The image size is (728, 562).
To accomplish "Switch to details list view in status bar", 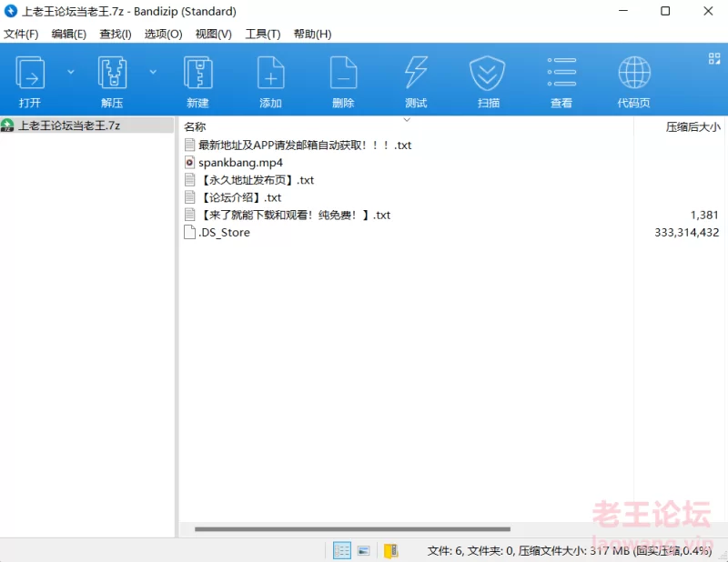I will coord(342,551).
